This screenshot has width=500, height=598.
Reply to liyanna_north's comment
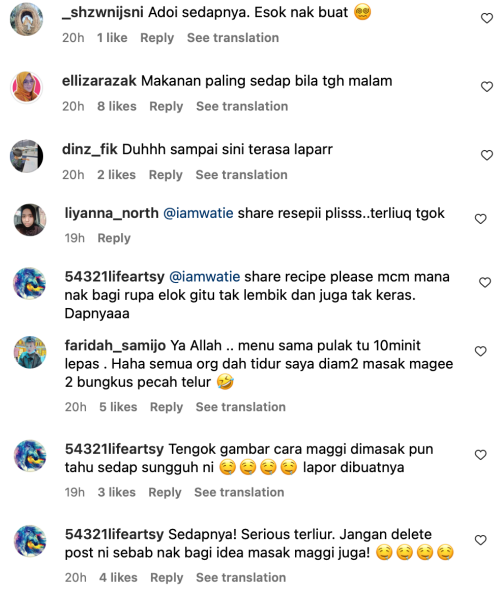tap(114, 238)
